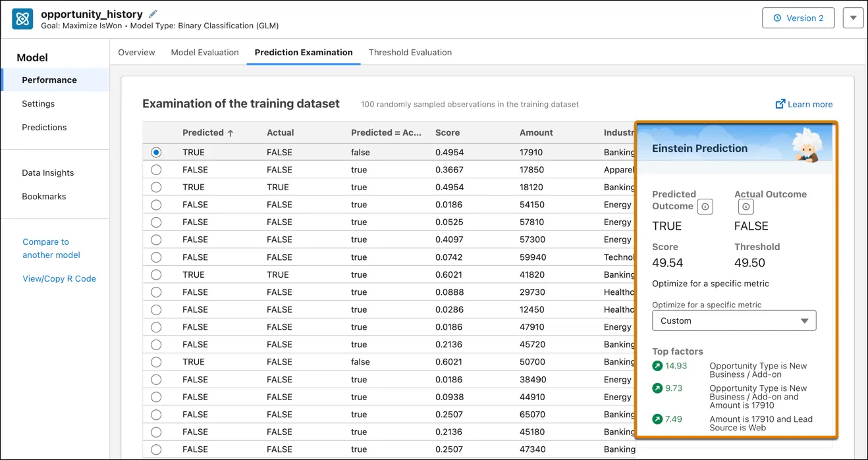Image resolution: width=868 pixels, height=460 pixels.
Task: Click the score value 0.0742
Action: tap(449, 257)
